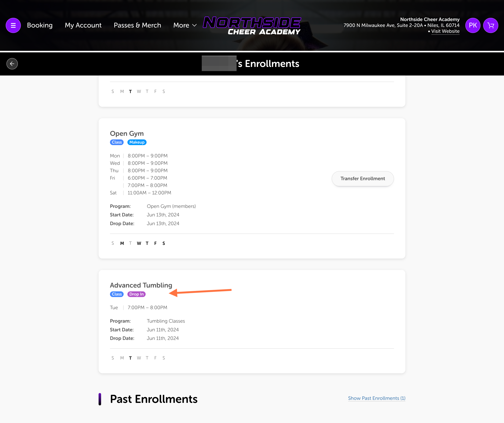The width and height of the screenshot is (504, 423).
Task: Go to My Account
Action: tap(83, 25)
